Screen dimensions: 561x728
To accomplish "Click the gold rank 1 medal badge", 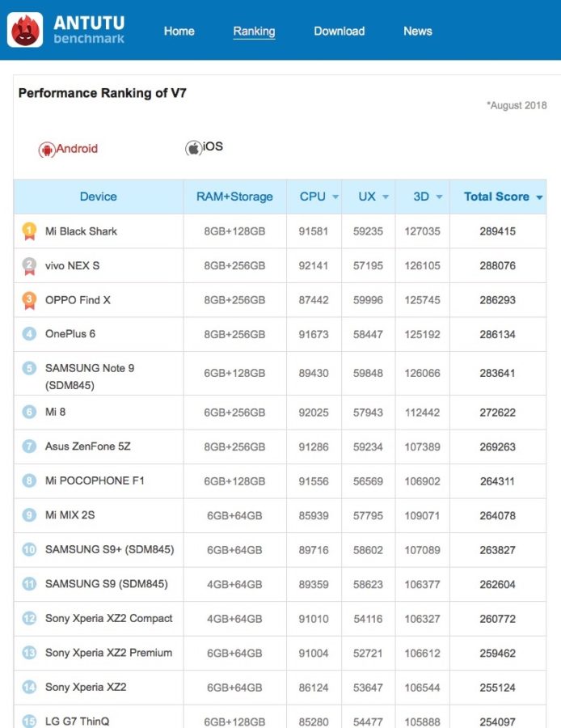I will [29, 231].
